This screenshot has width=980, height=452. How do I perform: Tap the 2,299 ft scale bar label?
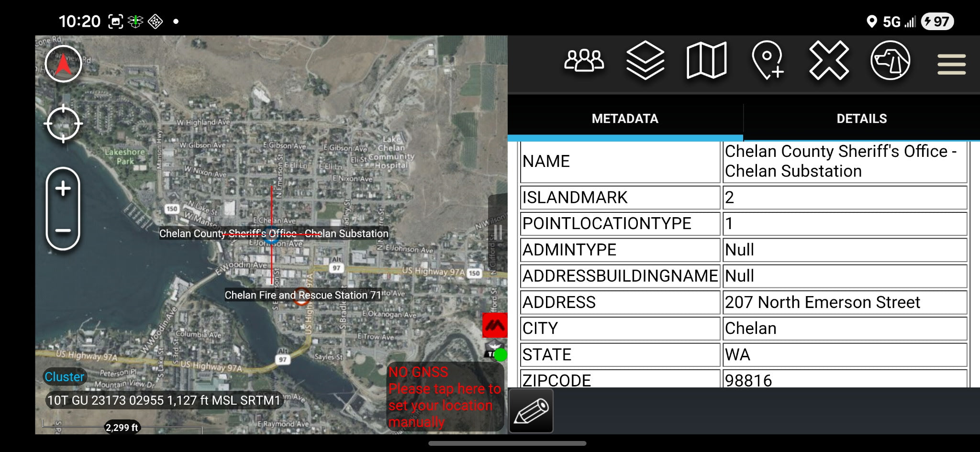(122, 428)
